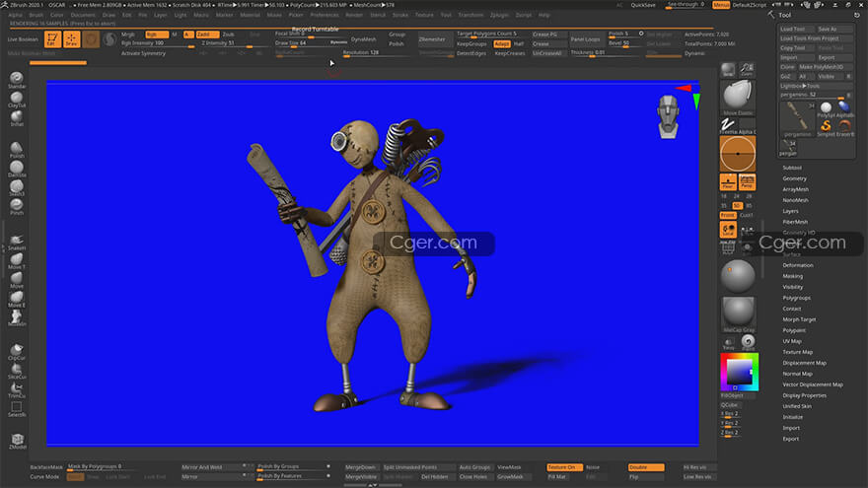The height and width of the screenshot is (488, 868).
Task: Open the current brush Move Elastic thumbnail
Action: click(738, 97)
